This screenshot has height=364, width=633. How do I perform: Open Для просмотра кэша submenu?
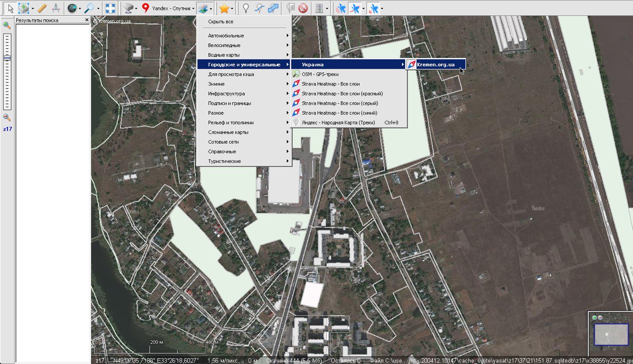tap(244, 74)
